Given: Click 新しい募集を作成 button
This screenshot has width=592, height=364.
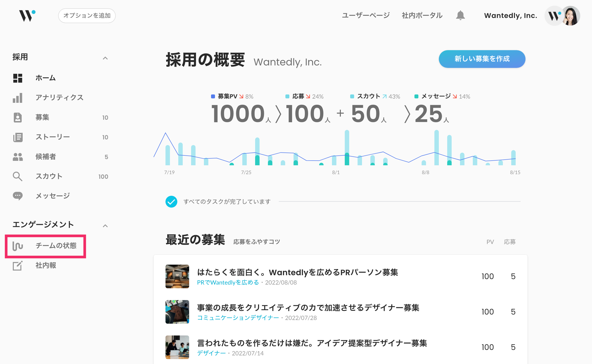Looking at the screenshot, I should pyautogui.click(x=482, y=59).
